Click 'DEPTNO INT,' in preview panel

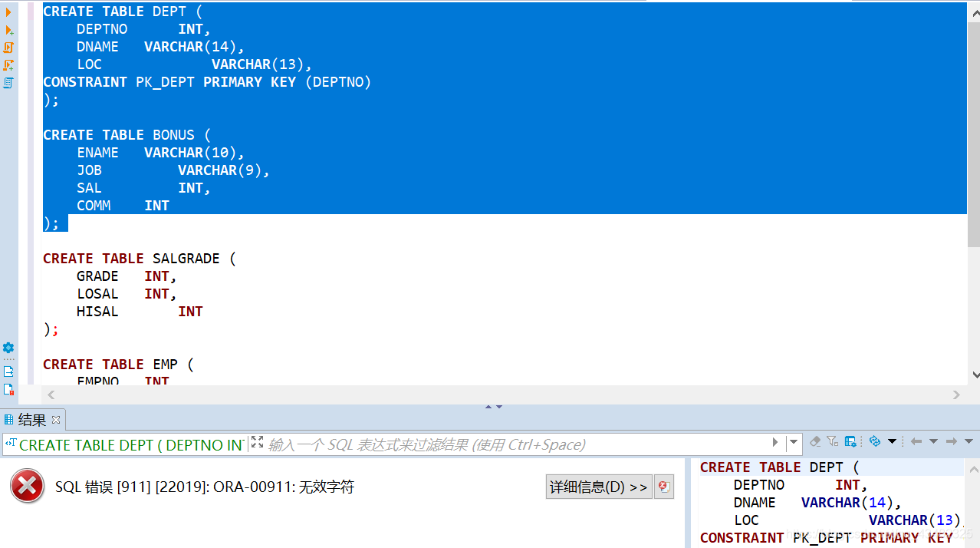801,485
